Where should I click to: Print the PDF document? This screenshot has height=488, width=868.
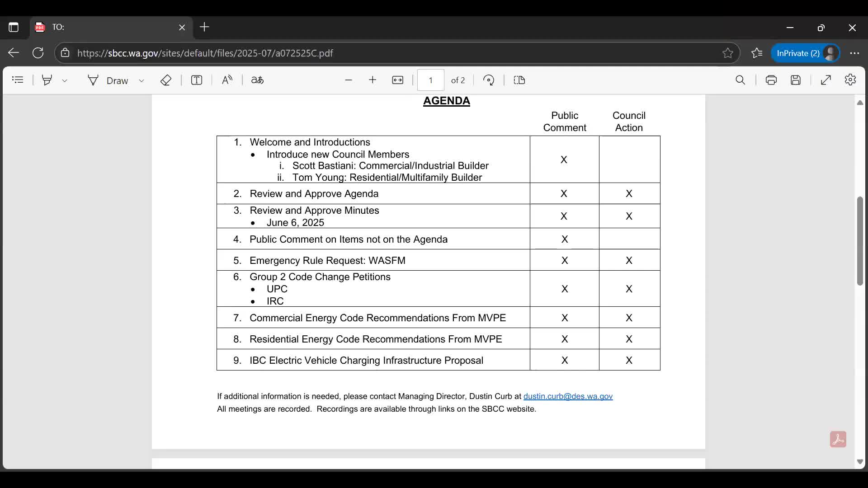[x=771, y=80]
